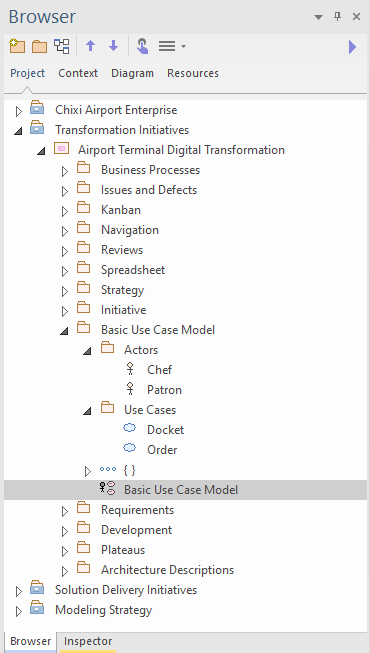Open the Inspector tab at bottom
Image resolution: width=370 pixels, height=653 pixels.
pos(88,641)
